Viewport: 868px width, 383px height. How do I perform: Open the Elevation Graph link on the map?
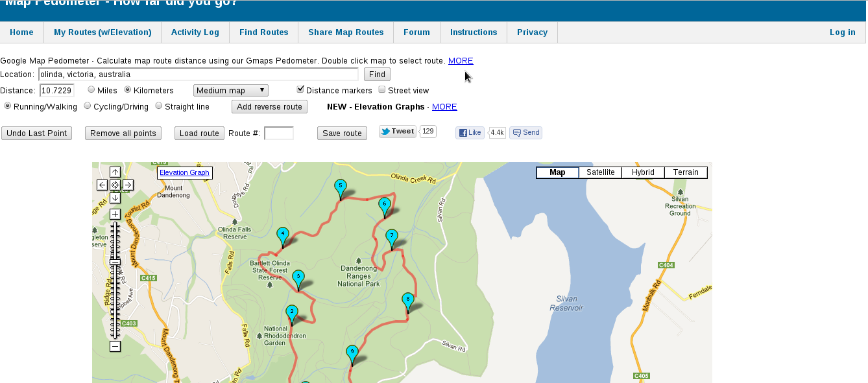click(184, 172)
